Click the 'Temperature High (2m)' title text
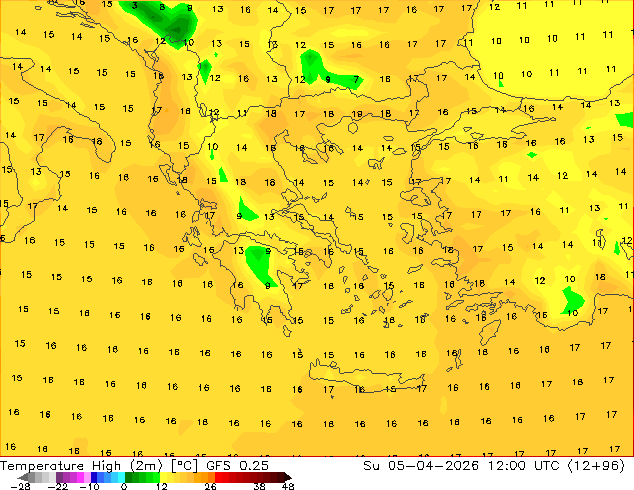Screen dimensions: 634x490 click(x=81, y=466)
